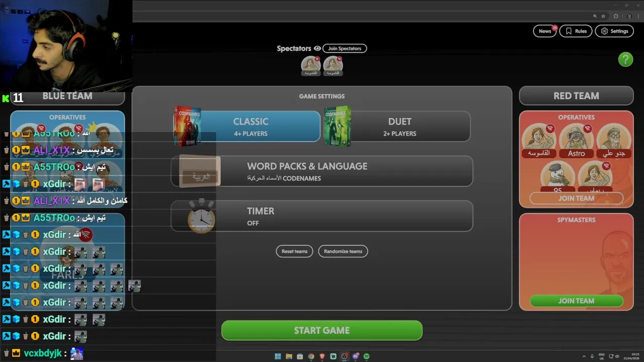Click Randomize teams button
The width and height of the screenshot is (644, 362).
point(343,251)
